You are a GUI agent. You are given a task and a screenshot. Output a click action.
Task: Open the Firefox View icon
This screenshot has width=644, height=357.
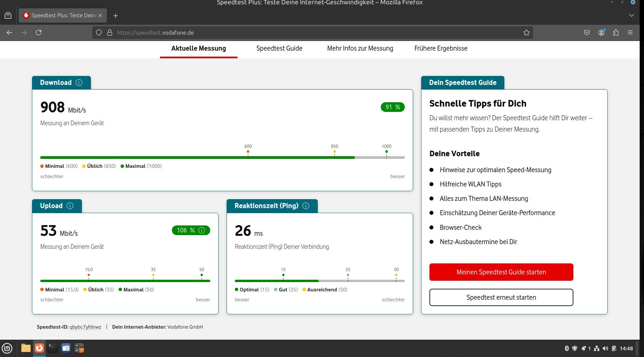[8, 16]
